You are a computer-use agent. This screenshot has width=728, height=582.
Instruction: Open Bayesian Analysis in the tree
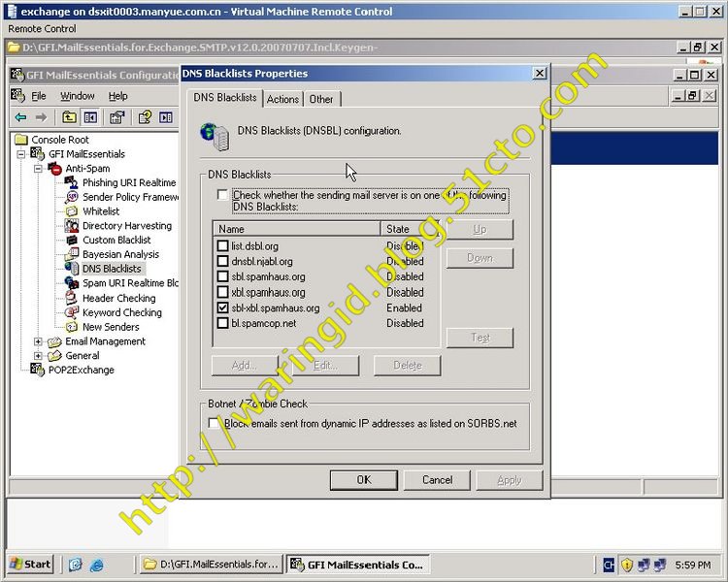(120, 254)
